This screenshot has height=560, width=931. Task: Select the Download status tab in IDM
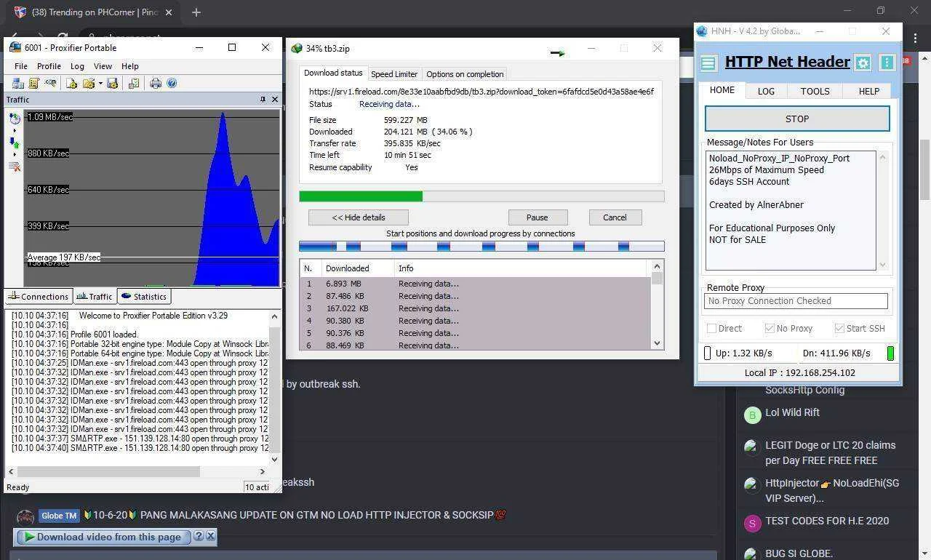tap(333, 73)
